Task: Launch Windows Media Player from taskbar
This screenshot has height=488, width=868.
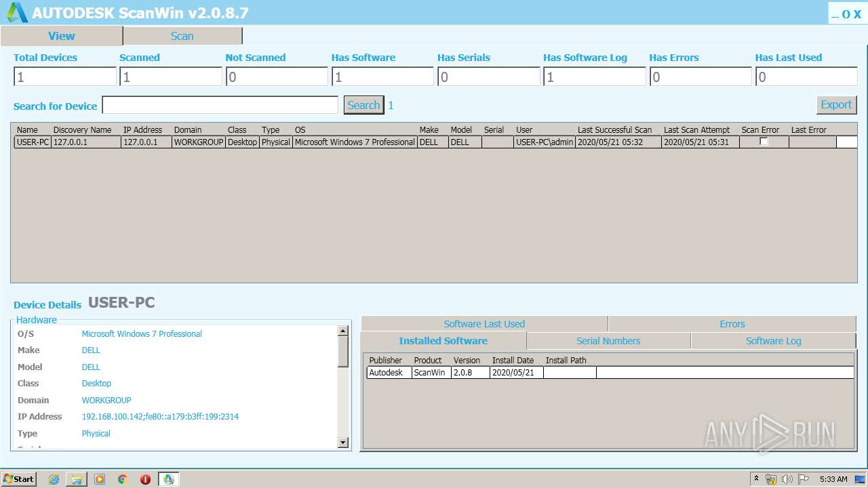Action: coord(100,479)
